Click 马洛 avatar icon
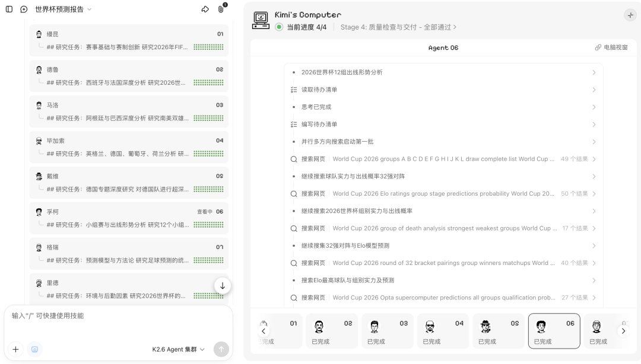641x364 pixels. click(39, 105)
